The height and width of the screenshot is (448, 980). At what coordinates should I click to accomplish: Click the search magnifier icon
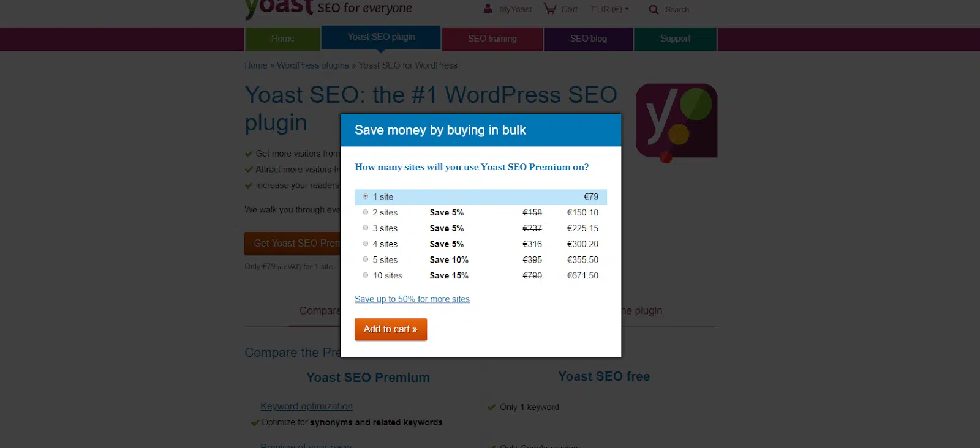point(654,10)
